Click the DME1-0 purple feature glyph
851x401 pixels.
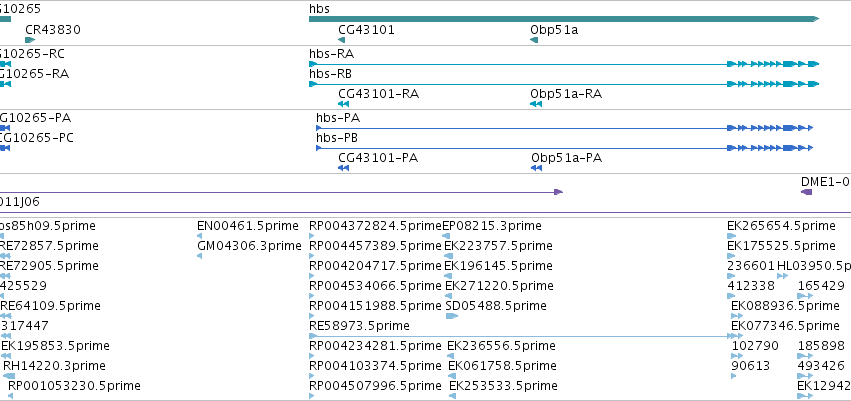[806, 192]
